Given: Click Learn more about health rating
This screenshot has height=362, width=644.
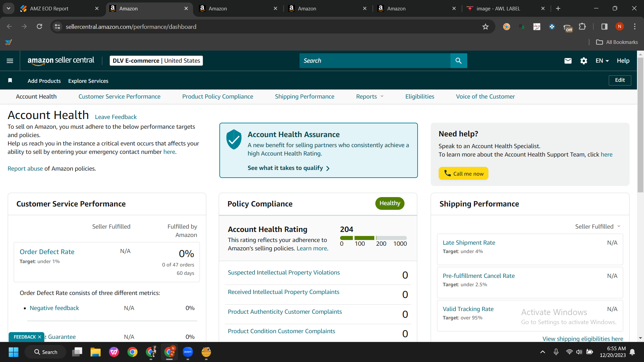Looking at the screenshot, I should click(312, 248).
